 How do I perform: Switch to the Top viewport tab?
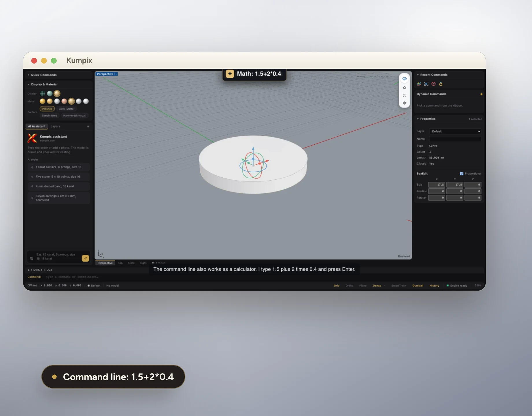coord(120,263)
